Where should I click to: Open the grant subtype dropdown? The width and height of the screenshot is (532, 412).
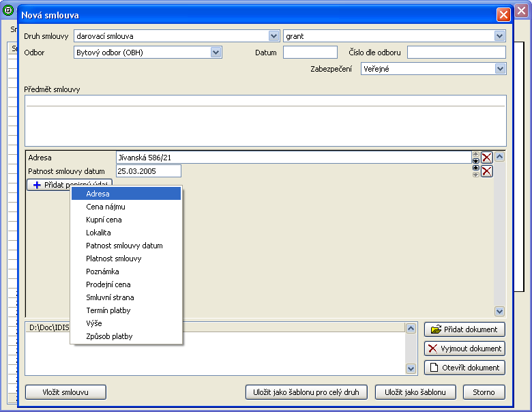click(500, 36)
